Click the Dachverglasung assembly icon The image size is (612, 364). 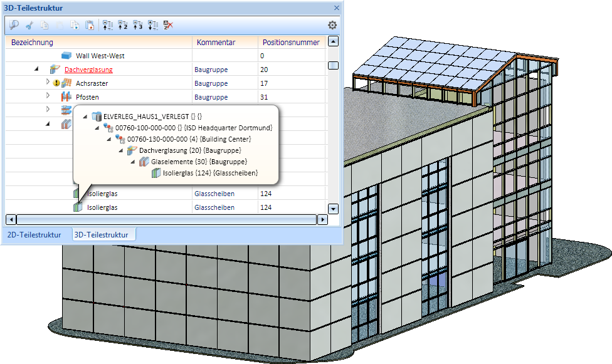[55, 70]
